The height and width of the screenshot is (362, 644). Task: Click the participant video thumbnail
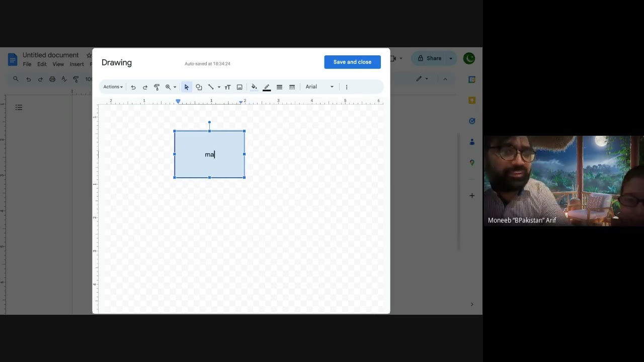pyautogui.click(x=563, y=180)
